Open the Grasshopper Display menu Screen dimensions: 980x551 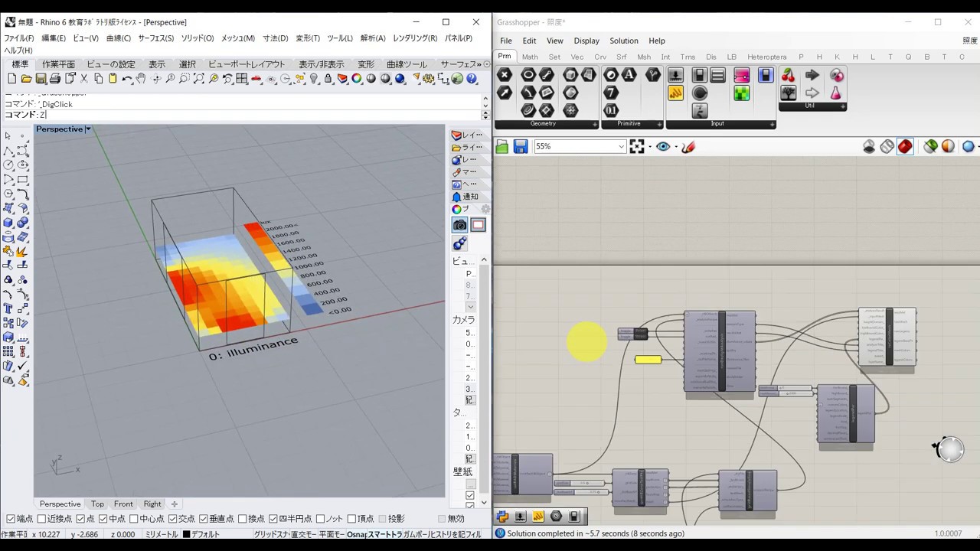point(586,41)
